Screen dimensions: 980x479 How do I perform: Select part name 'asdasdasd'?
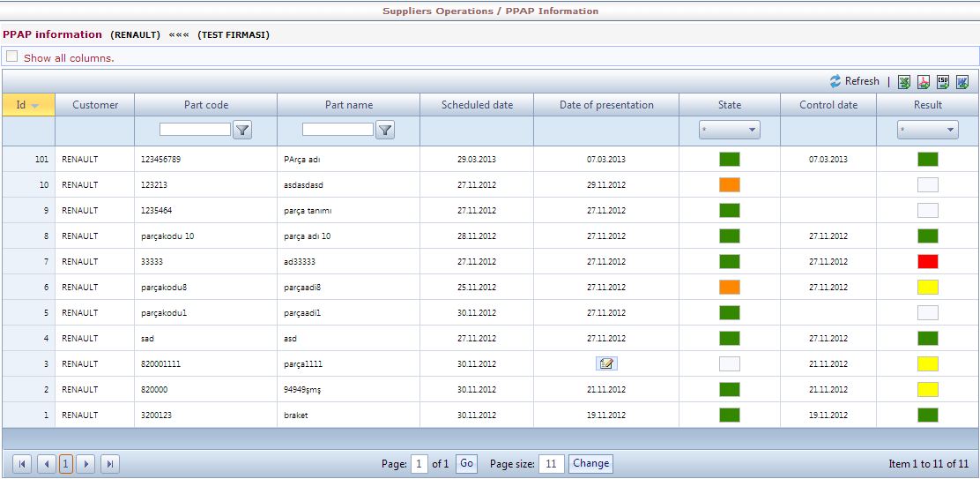[x=303, y=185]
